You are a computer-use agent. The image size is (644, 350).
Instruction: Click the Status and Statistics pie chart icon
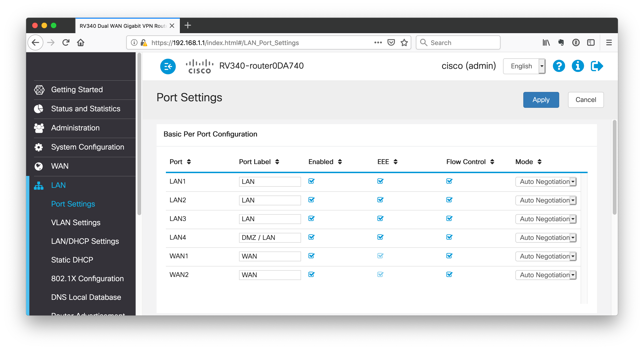point(39,109)
